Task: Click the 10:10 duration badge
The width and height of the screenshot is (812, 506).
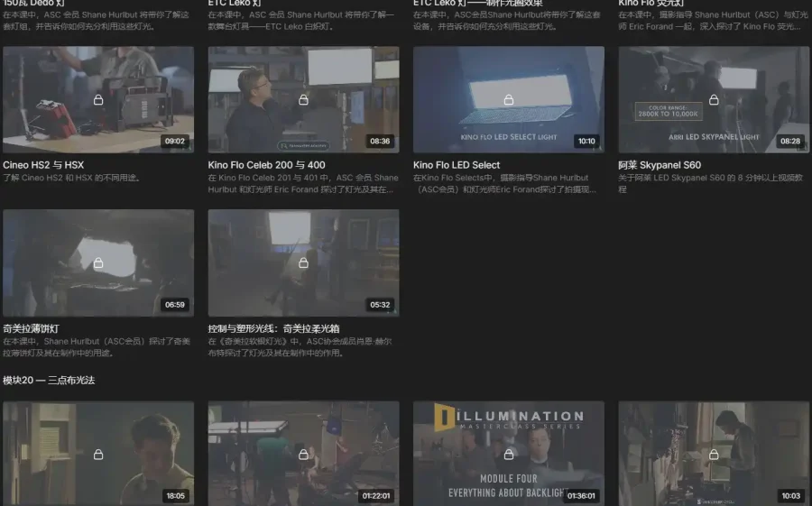Action: tap(586, 141)
